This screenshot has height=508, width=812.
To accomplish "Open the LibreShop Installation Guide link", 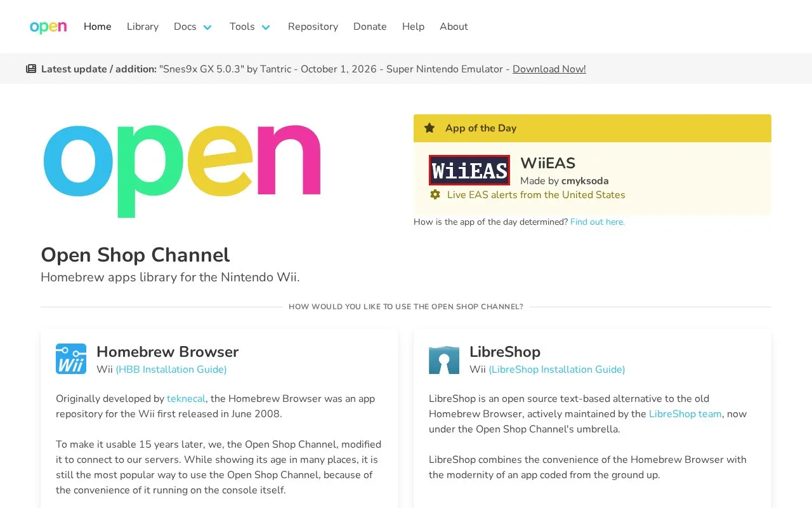I will pos(557,370).
